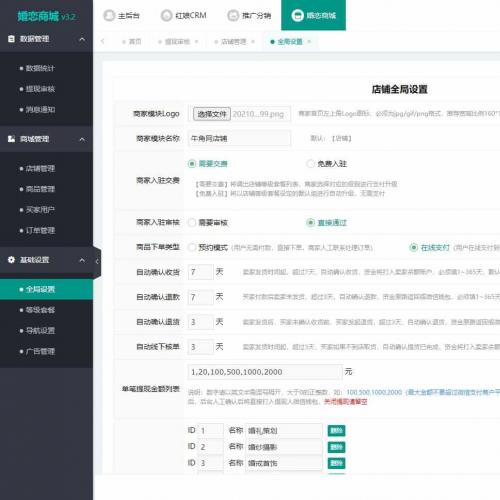
Task: Collapse sidebar using the side arrow handle
Action: tap(97, 262)
